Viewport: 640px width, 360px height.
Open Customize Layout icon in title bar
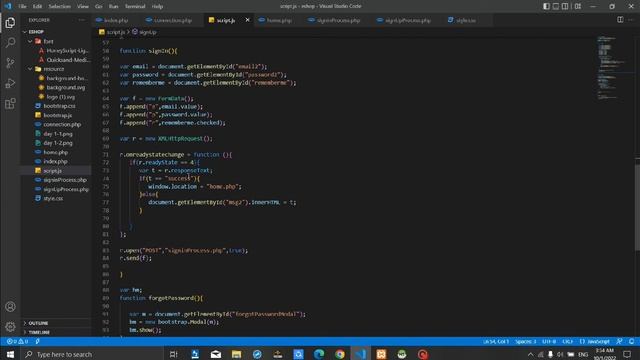coord(578,6)
